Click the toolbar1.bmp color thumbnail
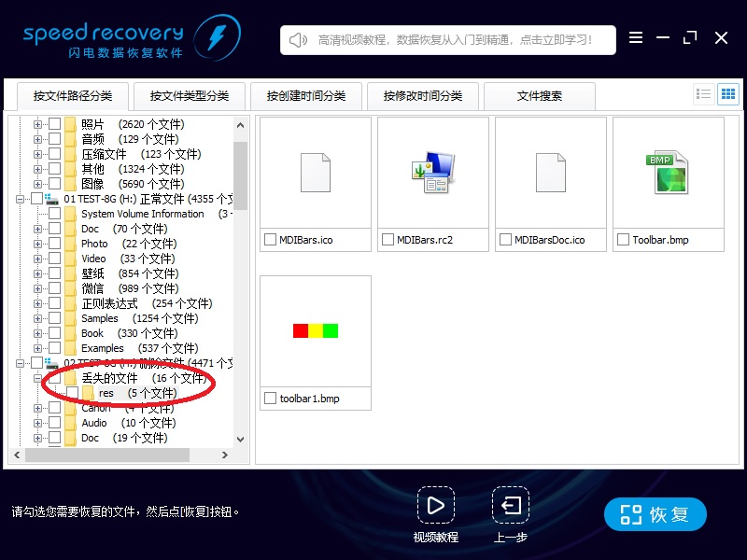 [316, 330]
